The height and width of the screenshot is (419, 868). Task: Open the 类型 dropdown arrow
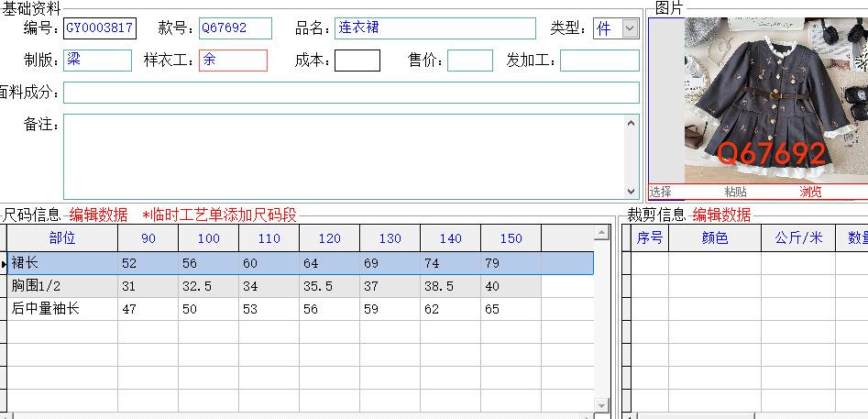[x=630, y=28]
